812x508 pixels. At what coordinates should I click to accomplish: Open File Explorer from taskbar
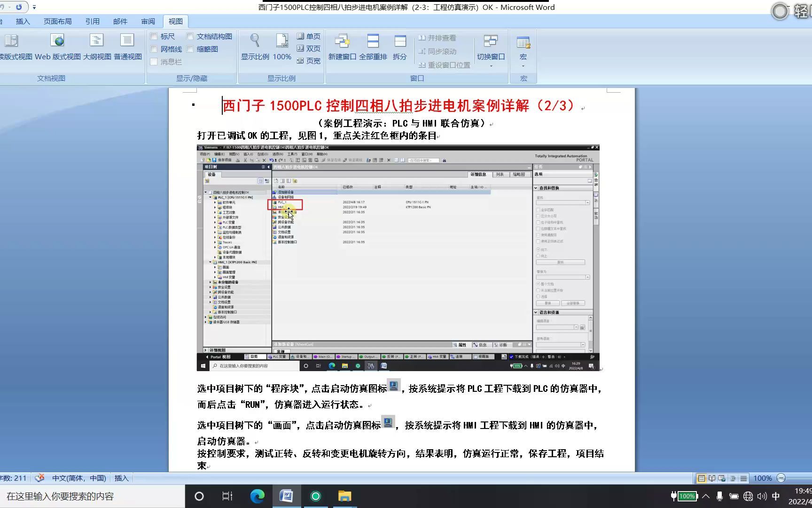(345, 496)
